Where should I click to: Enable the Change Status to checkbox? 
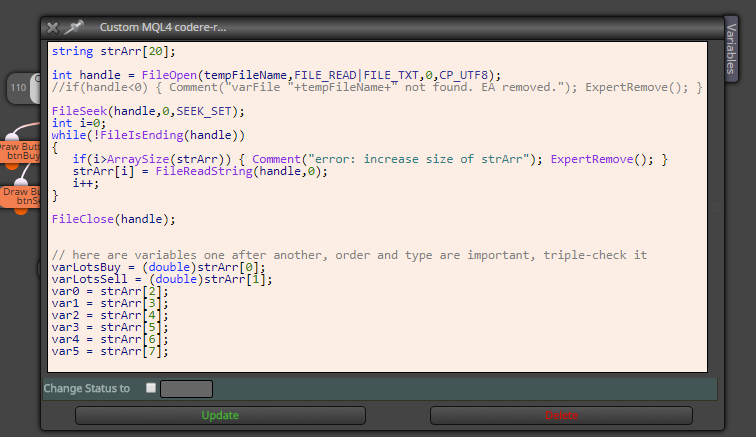[x=151, y=388]
